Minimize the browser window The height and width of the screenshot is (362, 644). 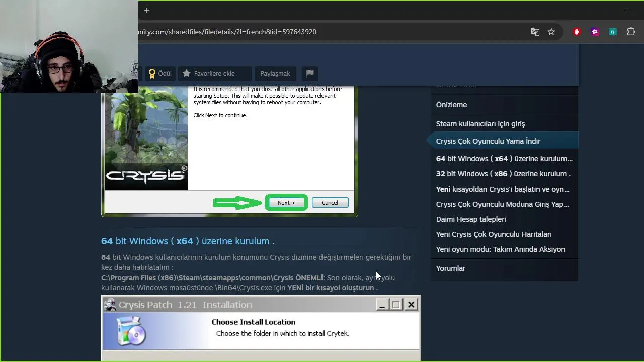[629, 10]
